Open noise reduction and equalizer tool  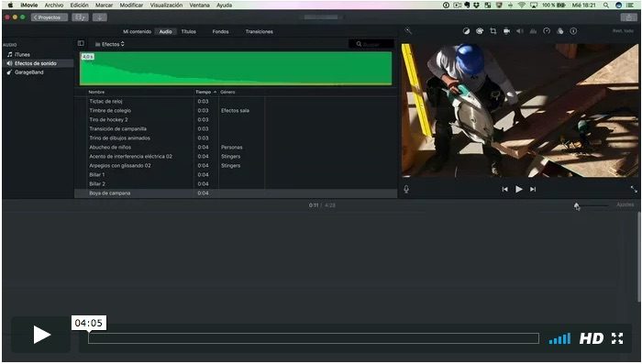[533, 31]
